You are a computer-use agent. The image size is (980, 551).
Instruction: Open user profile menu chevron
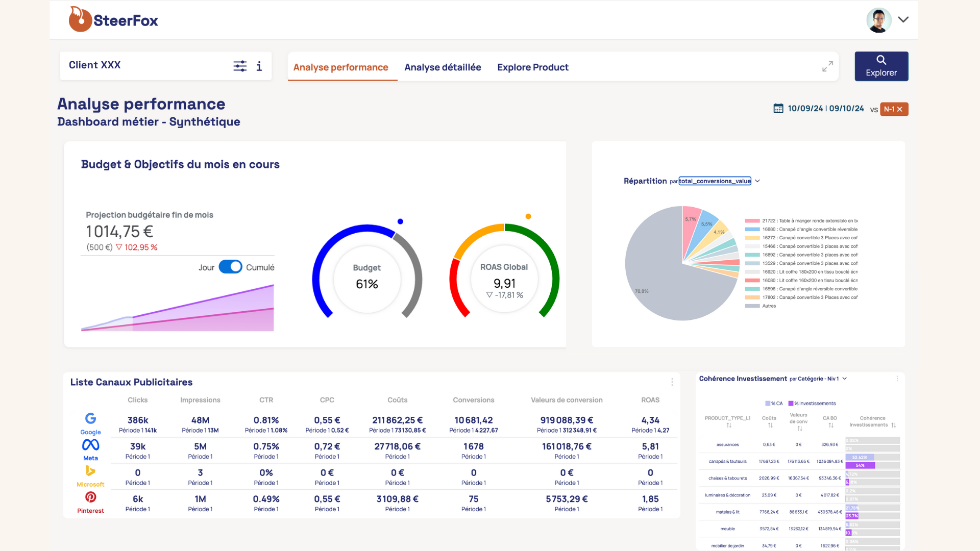(x=903, y=19)
